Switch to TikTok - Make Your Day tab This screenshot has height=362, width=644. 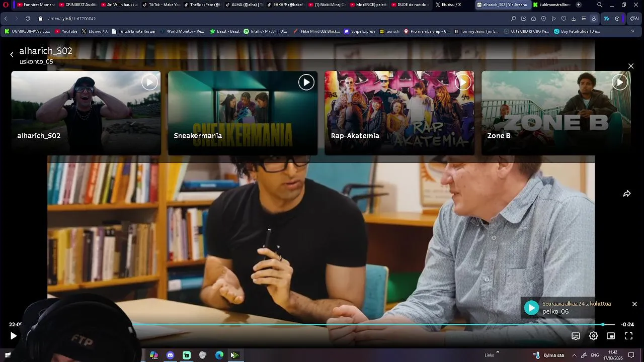tap(160, 5)
